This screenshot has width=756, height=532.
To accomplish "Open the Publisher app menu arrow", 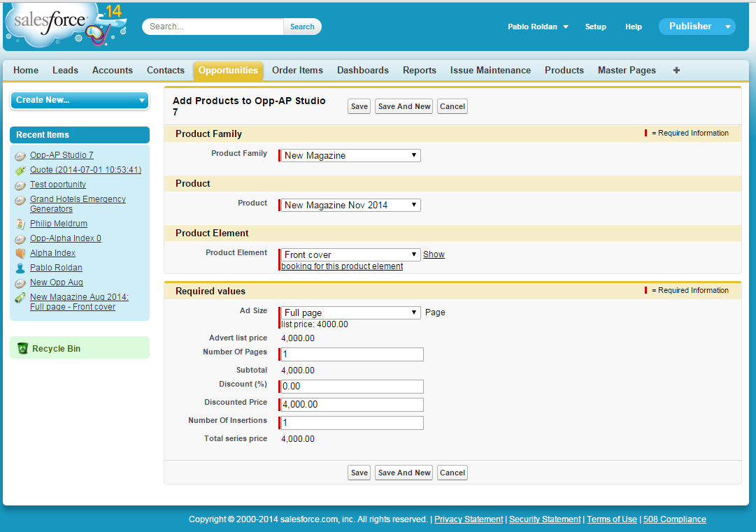I will [x=727, y=27].
